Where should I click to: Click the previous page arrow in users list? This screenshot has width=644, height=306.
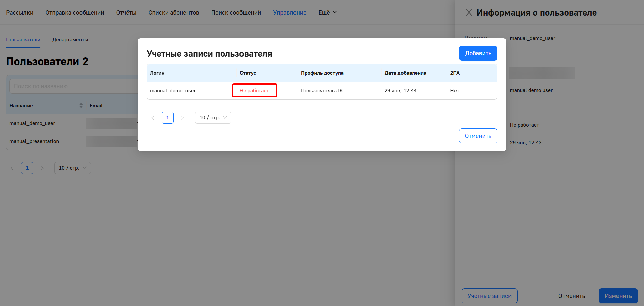(12, 168)
